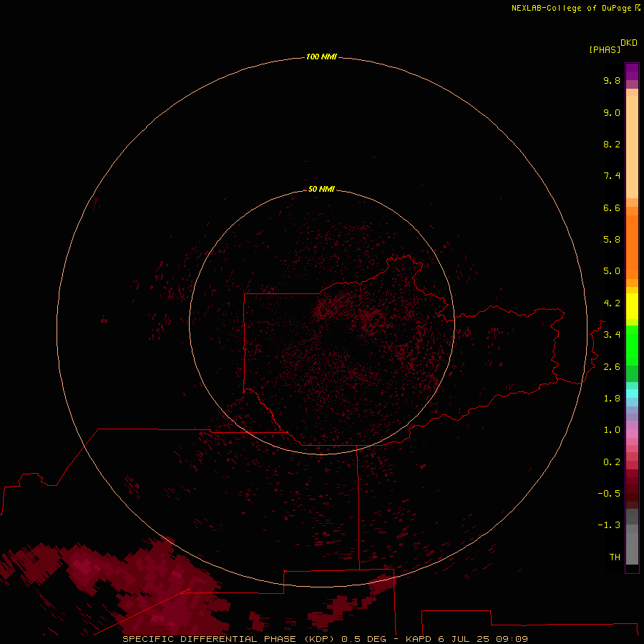
Task: Pick the large peach color scale segment
Action: coord(632,147)
